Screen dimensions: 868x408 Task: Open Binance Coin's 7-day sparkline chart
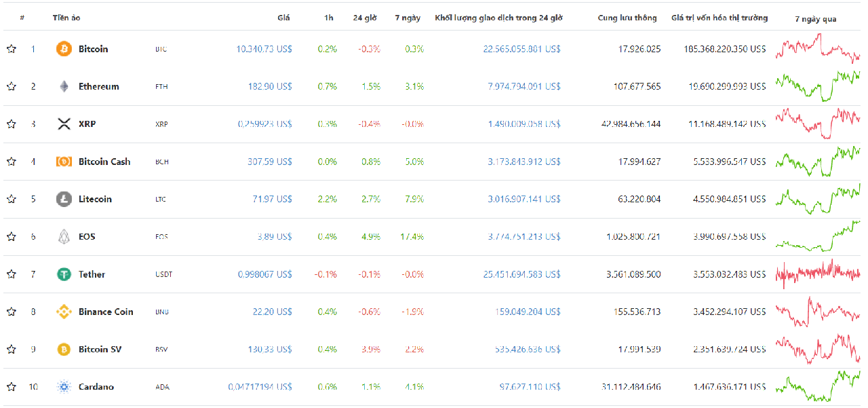(x=818, y=312)
